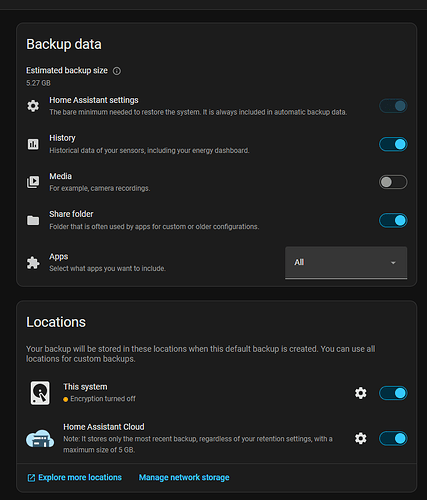Click Manage network storage

pyautogui.click(x=184, y=477)
